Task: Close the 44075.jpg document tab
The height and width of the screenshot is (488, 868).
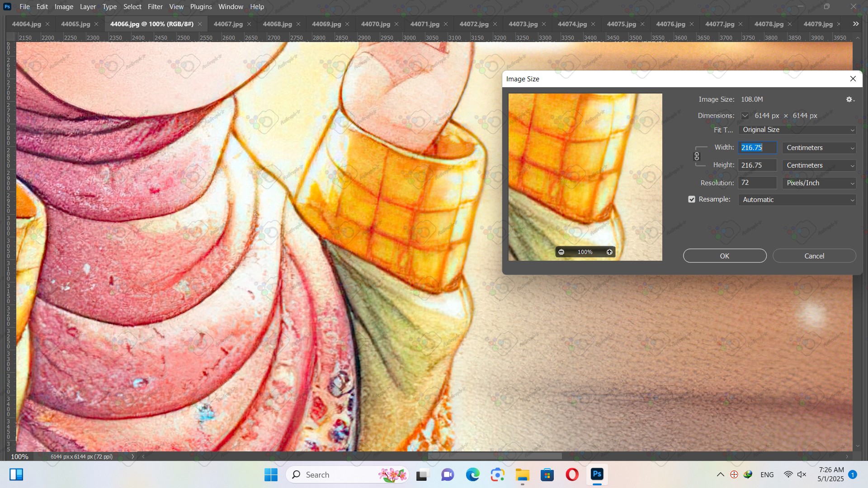Action: [x=642, y=24]
